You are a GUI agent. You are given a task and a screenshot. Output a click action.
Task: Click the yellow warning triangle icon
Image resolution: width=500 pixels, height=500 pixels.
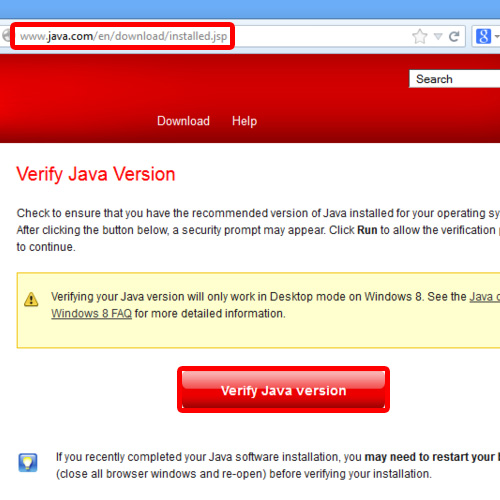coord(31,299)
